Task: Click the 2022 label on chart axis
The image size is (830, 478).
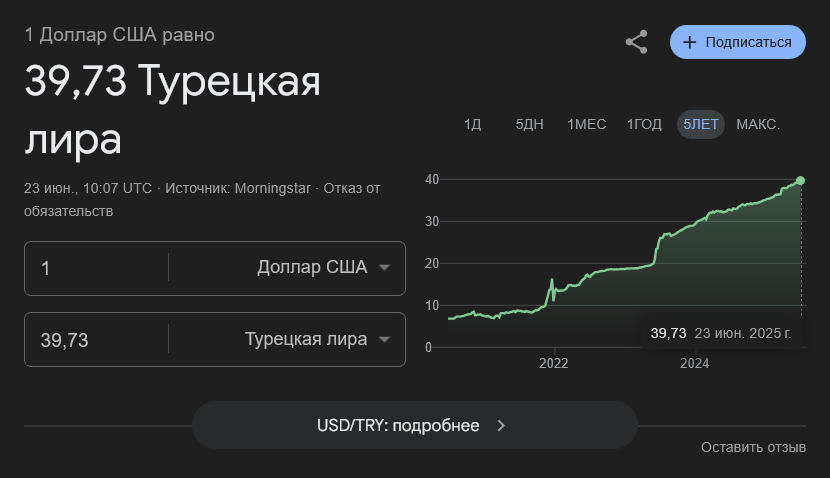Action: 554,363
